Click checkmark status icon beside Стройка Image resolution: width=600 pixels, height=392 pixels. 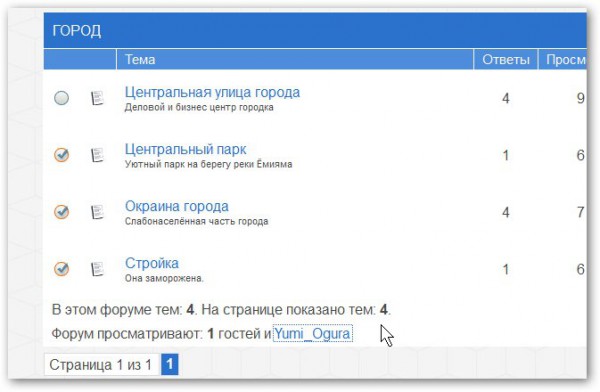click(61, 269)
